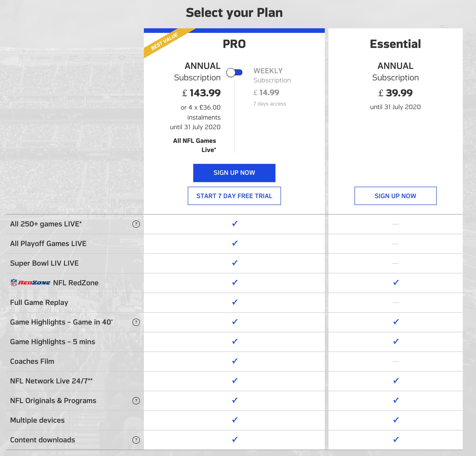Screen dimensions: 476x456
Task: Click the £143.99 annual price
Action: (202, 93)
